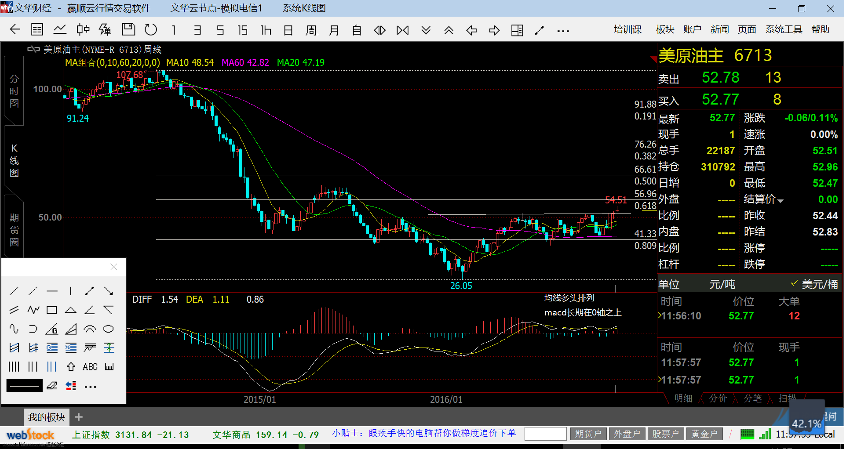Go to the previous contract left arrow
The width and height of the screenshot is (868, 449).
pos(471,30)
